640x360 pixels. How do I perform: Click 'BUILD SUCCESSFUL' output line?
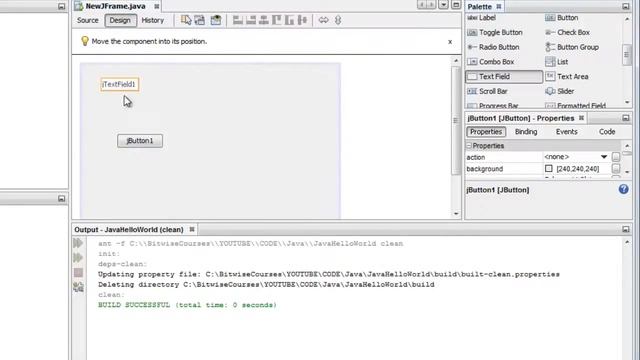187,305
